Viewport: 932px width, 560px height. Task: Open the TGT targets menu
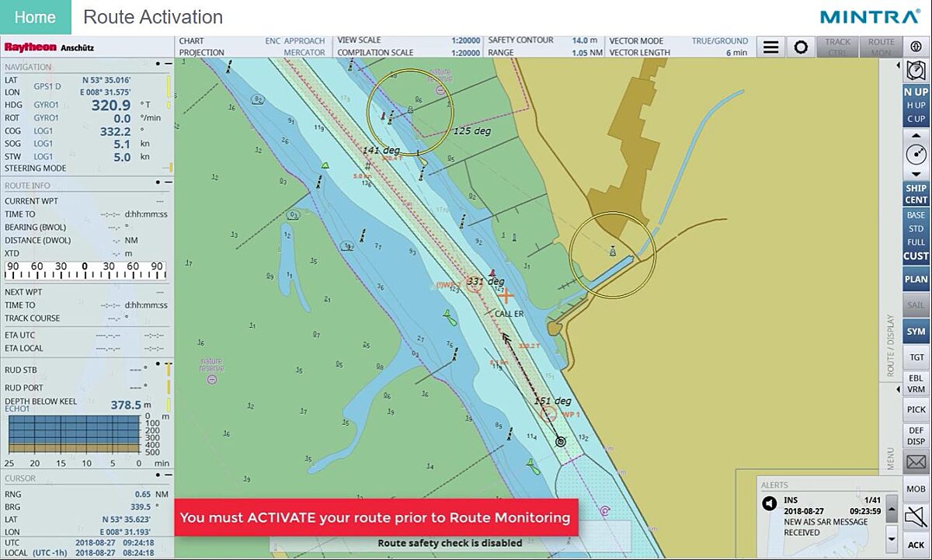[916, 357]
